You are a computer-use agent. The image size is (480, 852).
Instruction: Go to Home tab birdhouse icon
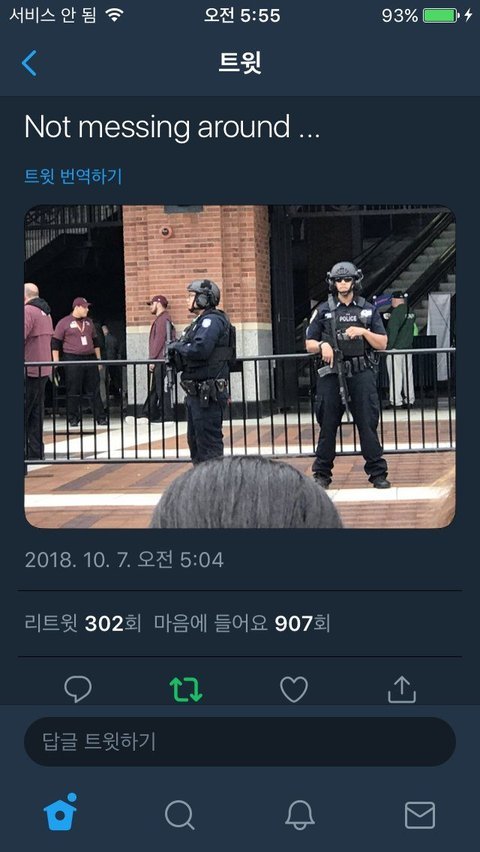(60, 812)
